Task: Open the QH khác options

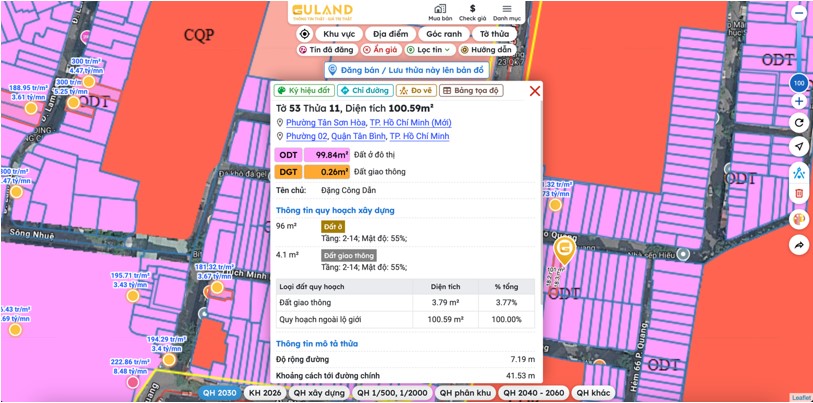Action: pyautogui.click(x=593, y=393)
